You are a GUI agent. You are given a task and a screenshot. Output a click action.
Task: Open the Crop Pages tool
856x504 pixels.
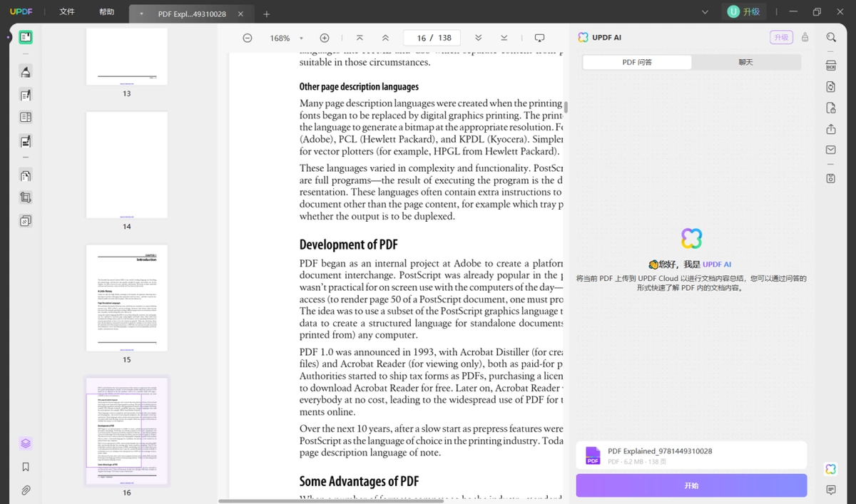[26, 197]
